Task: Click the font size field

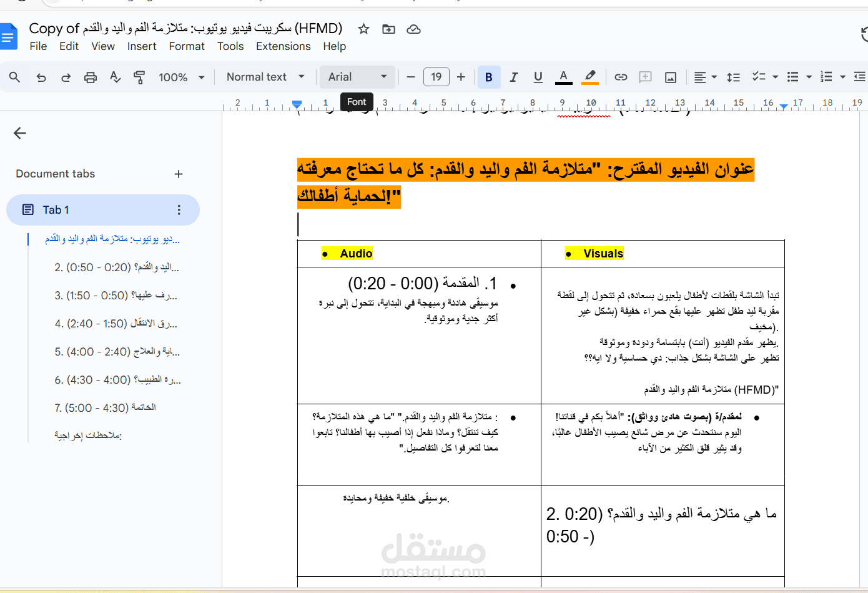Action: 436,77
